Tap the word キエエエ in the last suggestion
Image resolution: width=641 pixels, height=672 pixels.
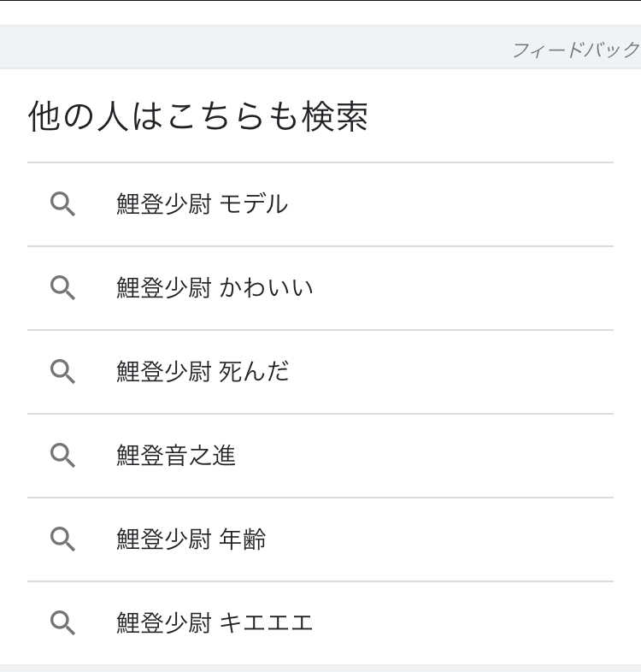click(x=266, y=622)
